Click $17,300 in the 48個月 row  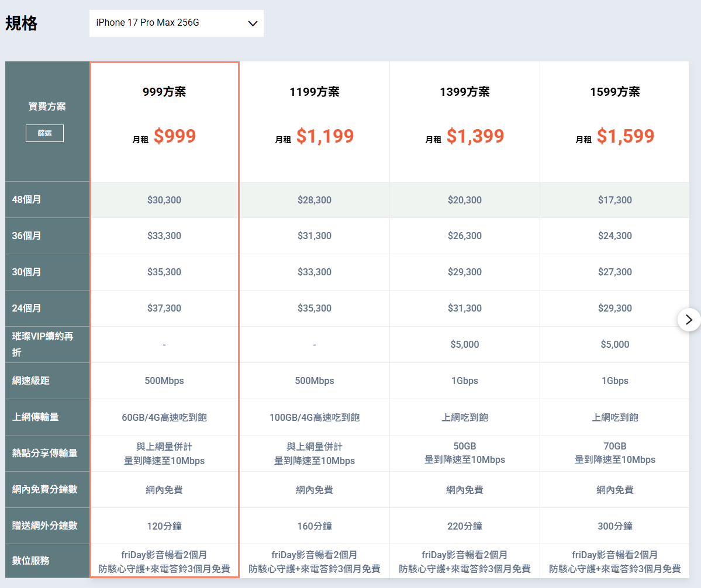coord(614,200)
